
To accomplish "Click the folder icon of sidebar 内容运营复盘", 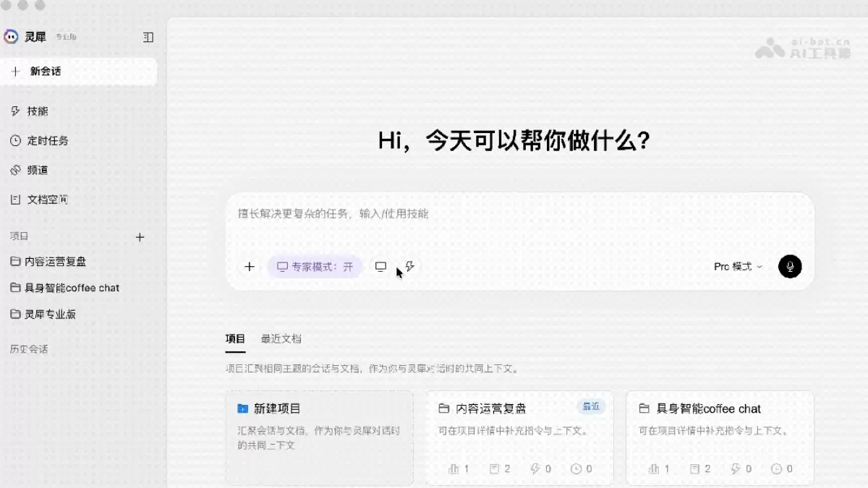I will (x=15, y=261).
